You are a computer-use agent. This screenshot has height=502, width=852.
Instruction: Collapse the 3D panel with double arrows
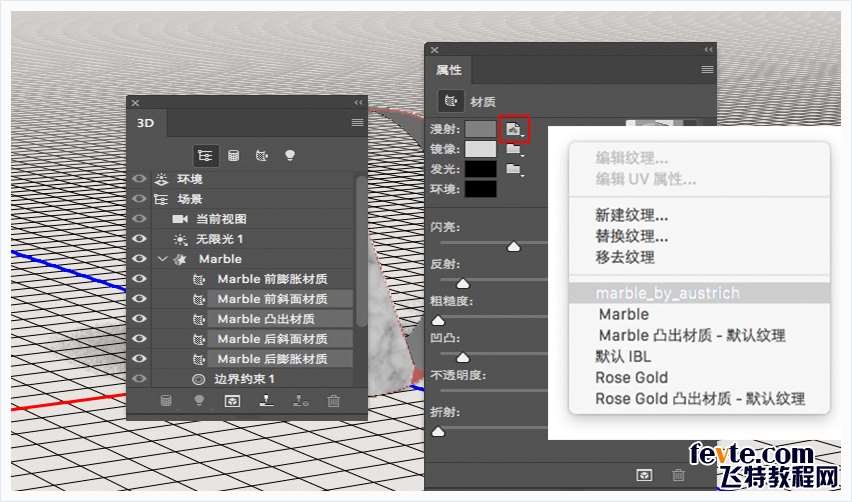pyautogui.click(x=358, y=103)
